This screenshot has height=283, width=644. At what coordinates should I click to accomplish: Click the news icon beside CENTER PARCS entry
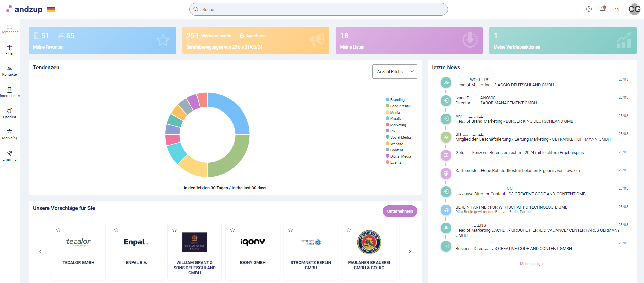[x=446, y=228]
